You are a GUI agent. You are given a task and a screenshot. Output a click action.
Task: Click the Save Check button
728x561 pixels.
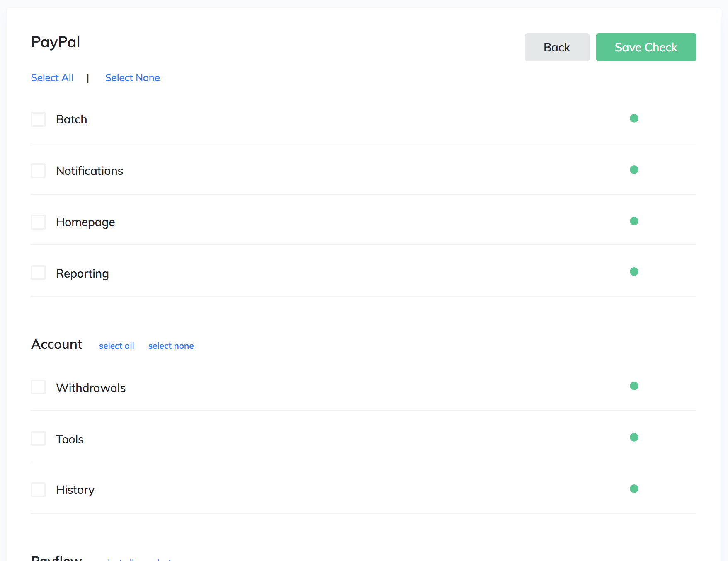[646, 47]
